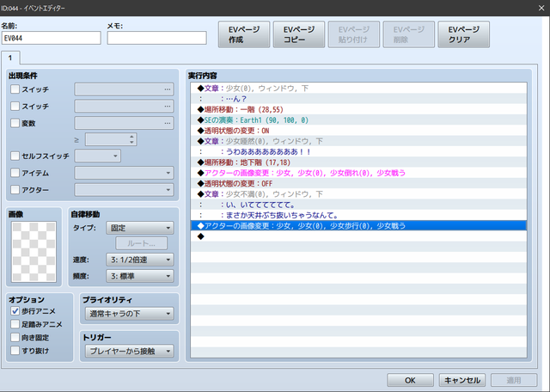
Task: Select the 文章:少女唖然(0) command line
Action: (x=358, y=141)
